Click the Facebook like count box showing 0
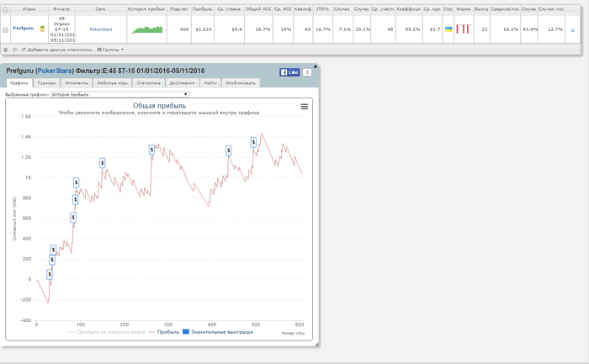 (x=307, y=72)
